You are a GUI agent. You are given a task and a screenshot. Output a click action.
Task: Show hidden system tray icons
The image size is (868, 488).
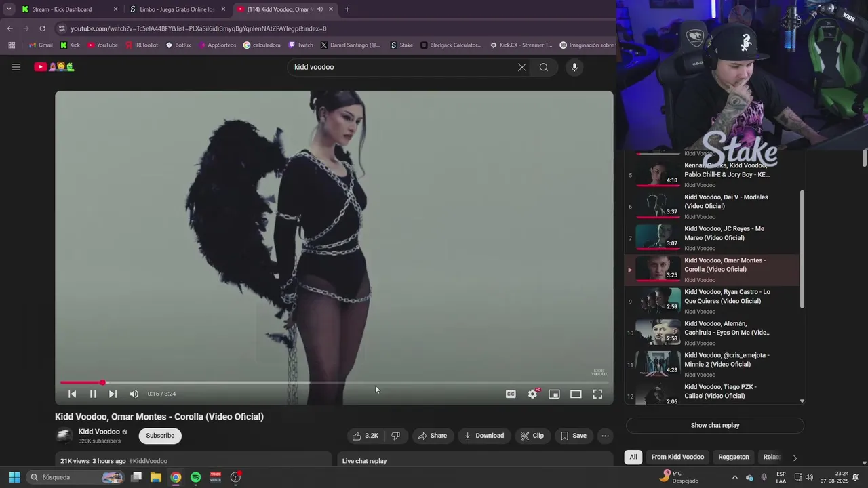[x=734, y=477]
